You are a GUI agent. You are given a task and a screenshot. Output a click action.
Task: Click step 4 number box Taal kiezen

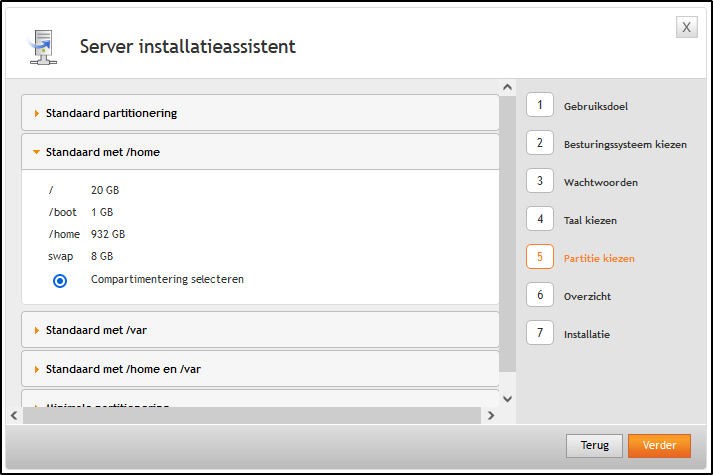click(x=540, y=219)
